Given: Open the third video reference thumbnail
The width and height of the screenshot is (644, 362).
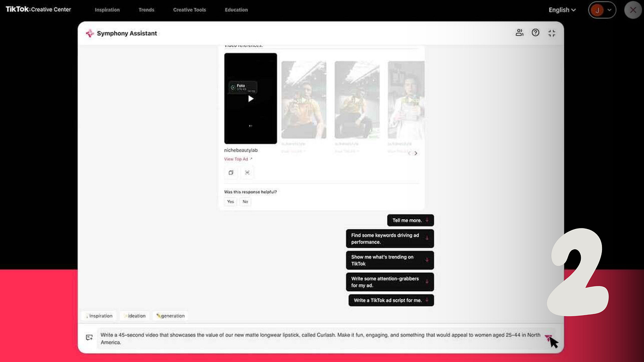Looking at the screenshot, I should pyautogui.click(x=357, y=100).
